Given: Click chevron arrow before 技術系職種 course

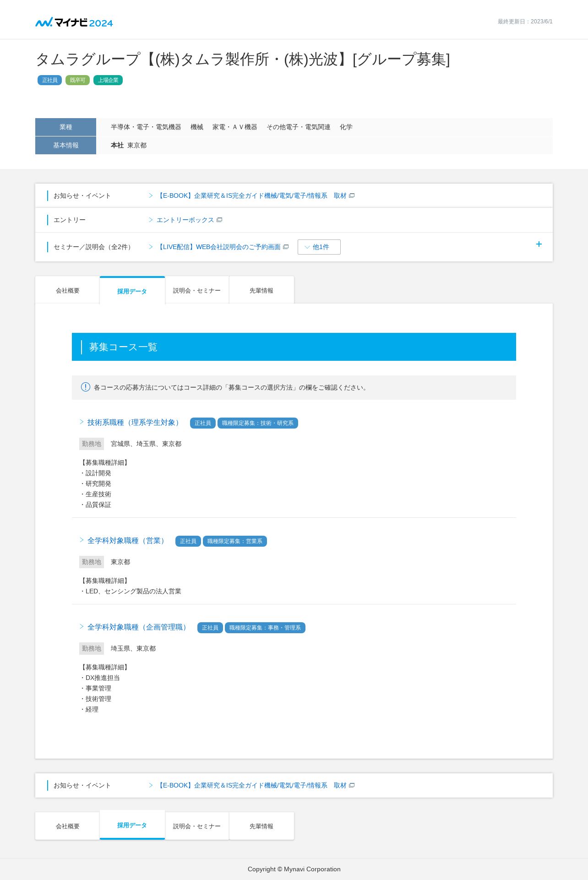Looking at the screenshot, I should (82, 422).
